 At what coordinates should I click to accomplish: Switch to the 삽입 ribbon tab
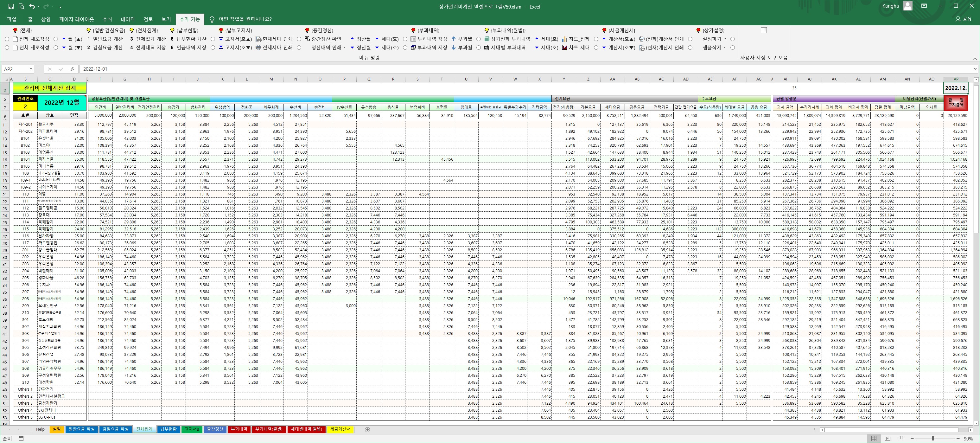pyautogui.click(x=46, y=19)
